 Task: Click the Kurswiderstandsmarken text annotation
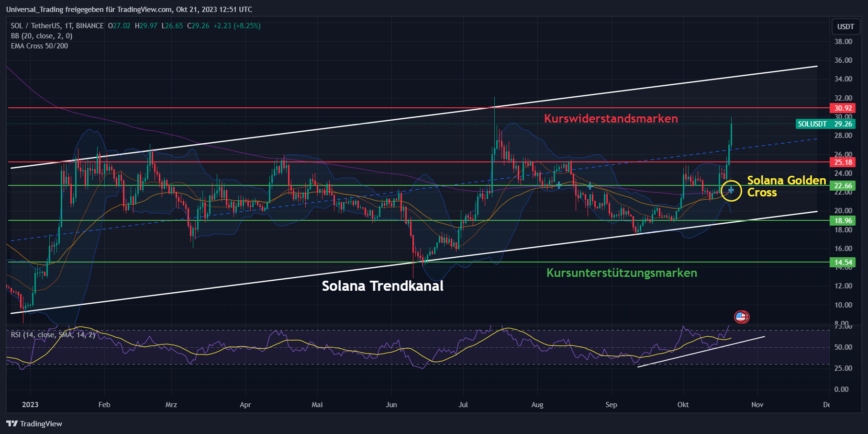click(611, 118)
